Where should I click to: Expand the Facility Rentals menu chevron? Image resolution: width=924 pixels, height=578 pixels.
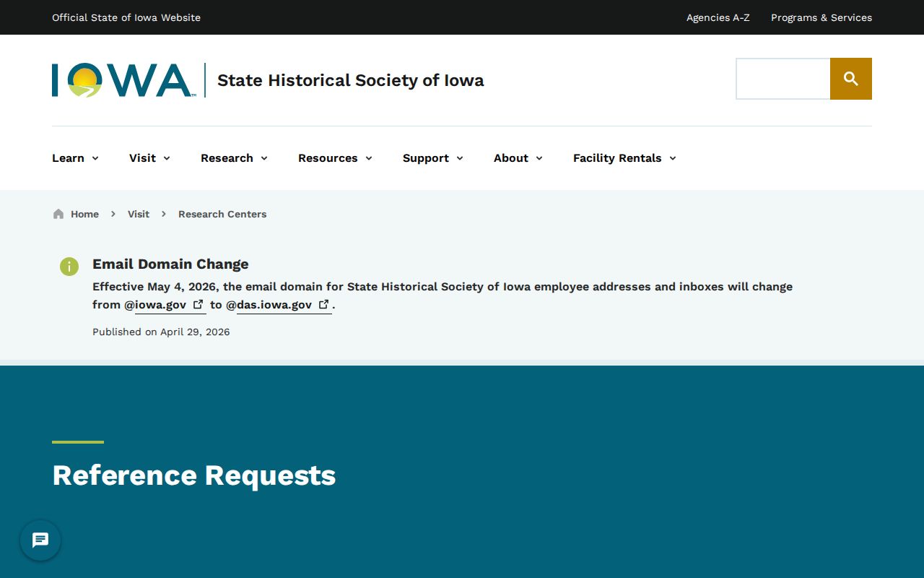673,158
